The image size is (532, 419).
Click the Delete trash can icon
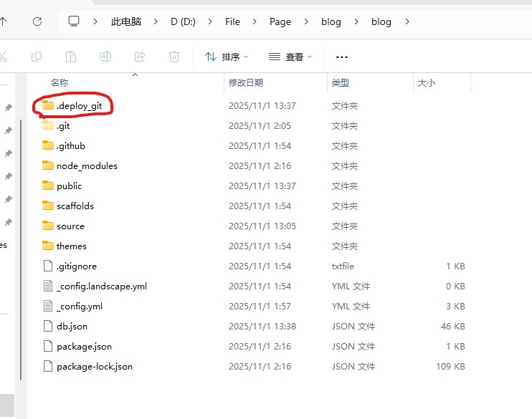[x=174, y=57]
